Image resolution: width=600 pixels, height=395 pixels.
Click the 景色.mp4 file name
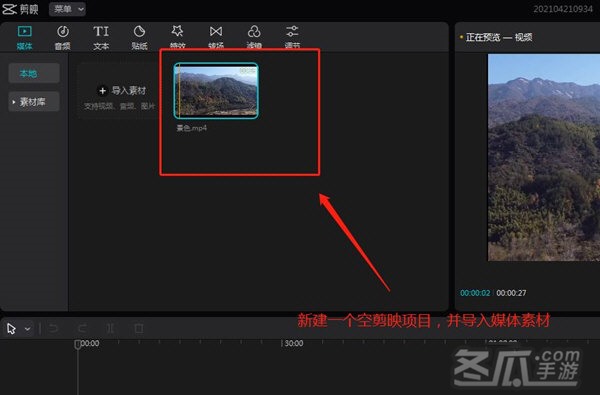tap(191, 128)
